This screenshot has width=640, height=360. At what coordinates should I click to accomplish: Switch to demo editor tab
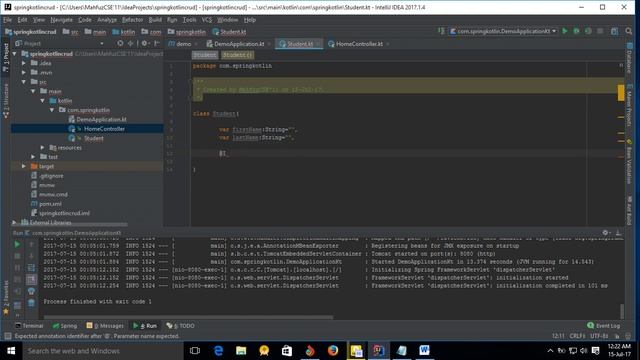(183, 44)
